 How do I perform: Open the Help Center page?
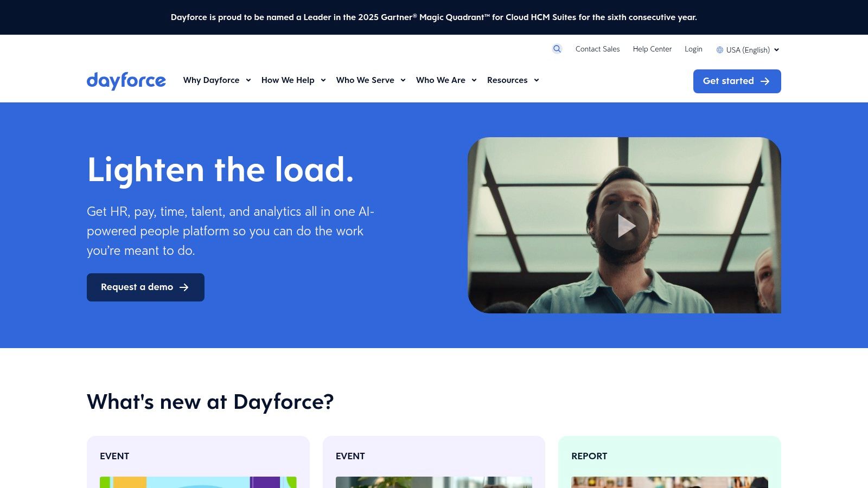coord(652,49)
